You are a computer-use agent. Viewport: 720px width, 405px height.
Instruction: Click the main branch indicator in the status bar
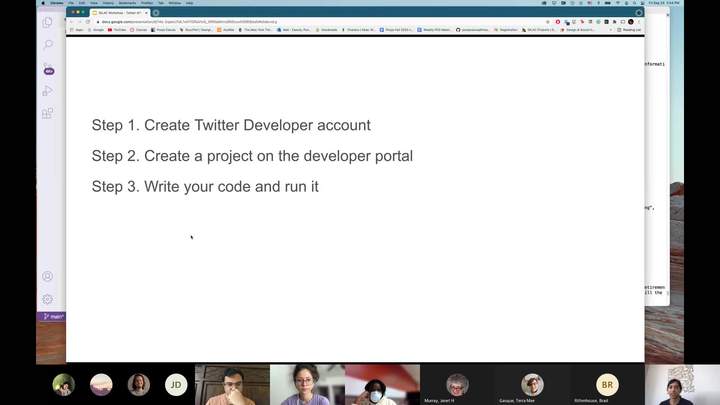54,316
